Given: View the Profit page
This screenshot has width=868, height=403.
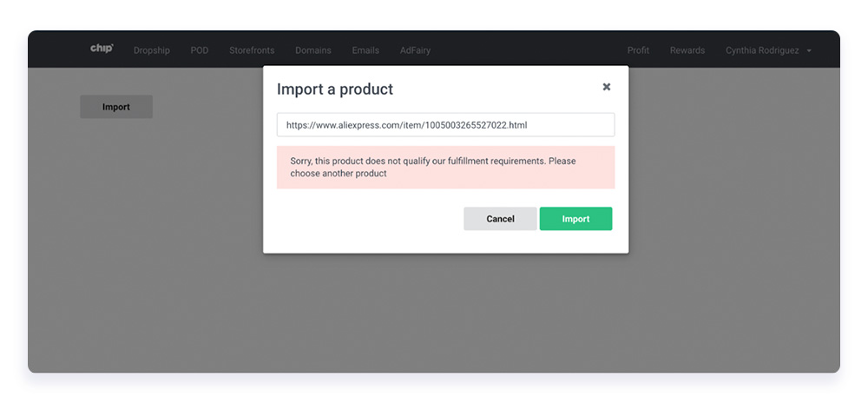Looking at the screenshot, I should (x=638, y=50).
